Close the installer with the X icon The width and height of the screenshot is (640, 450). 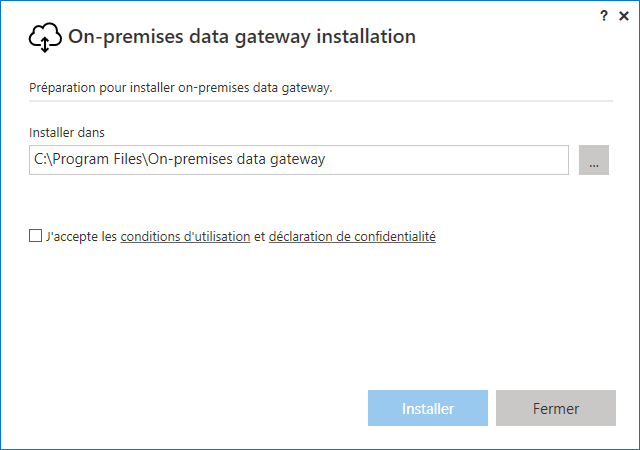pyautogui.click(x=624, y=16)
